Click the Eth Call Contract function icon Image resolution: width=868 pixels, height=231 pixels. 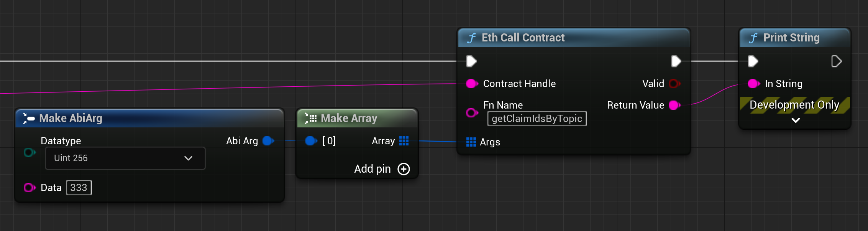point(472,38)
